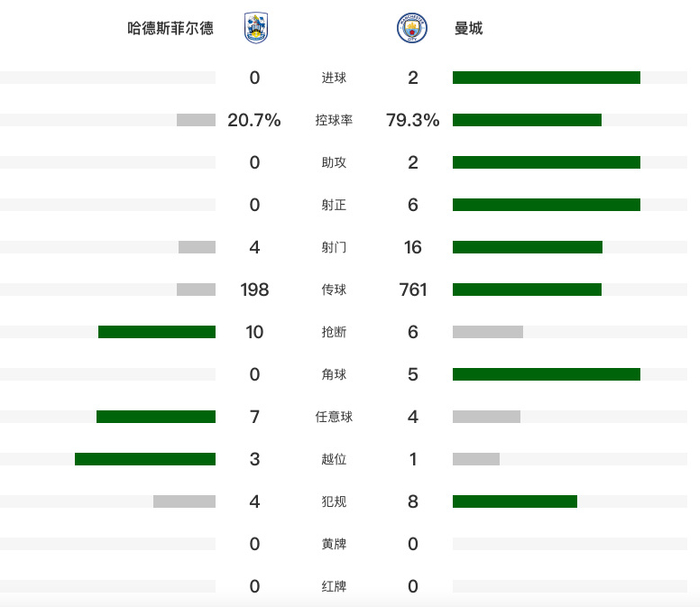The image size is (700, 607).
Task: Select the 进球 stat label
Action: coord(334,78)
